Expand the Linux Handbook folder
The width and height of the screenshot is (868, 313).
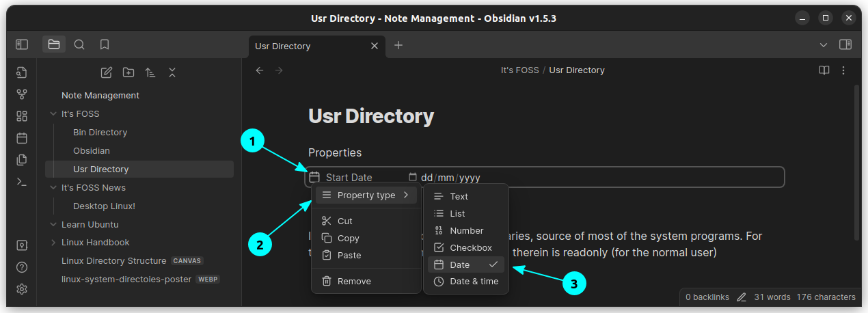[53, 243]
